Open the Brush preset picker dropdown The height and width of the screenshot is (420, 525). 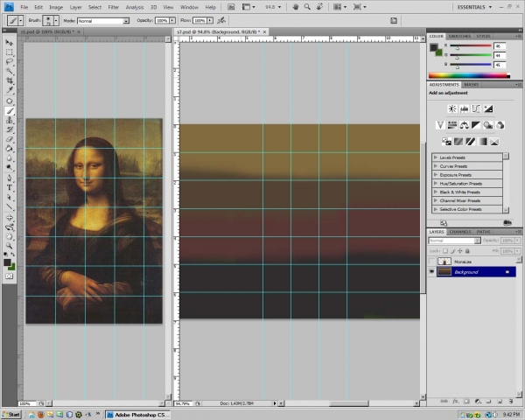[56, 21]
